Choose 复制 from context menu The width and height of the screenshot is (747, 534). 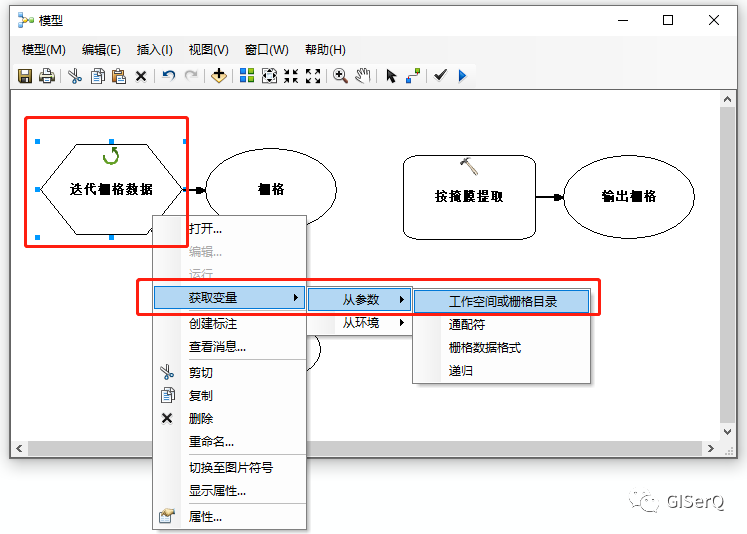tap(230, 395)
